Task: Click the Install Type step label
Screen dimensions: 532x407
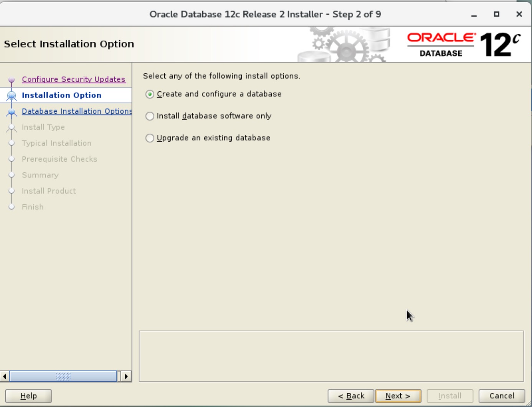Action: (43, 127)
